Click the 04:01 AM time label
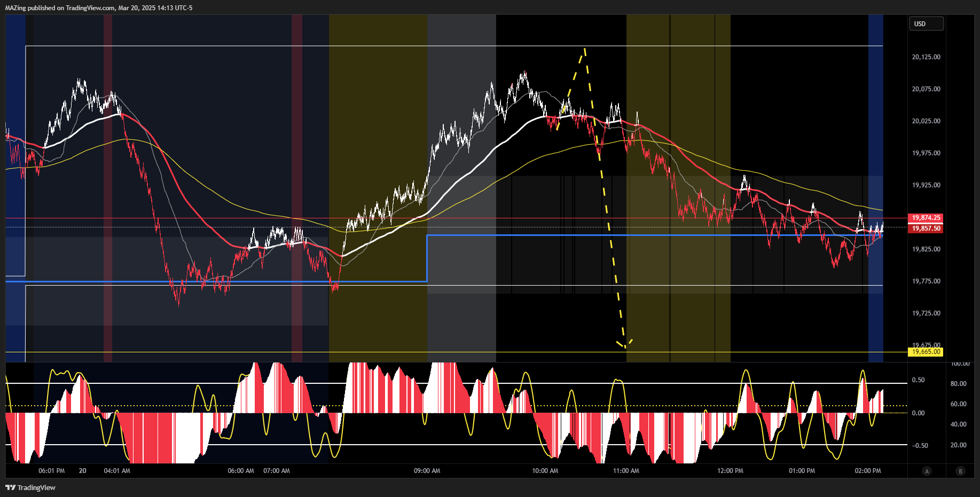The height and width of the screenshot is (497, 980). [117, 471]
